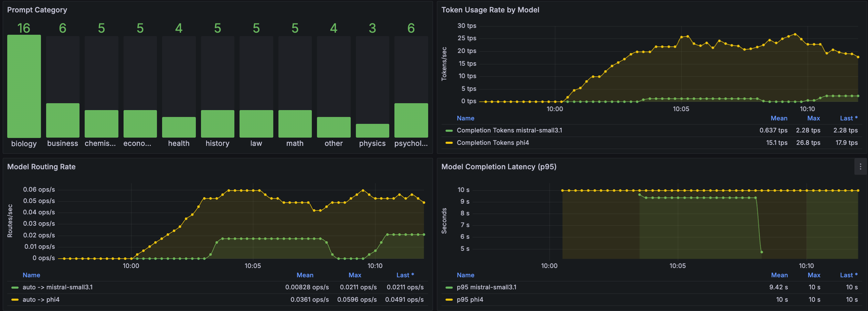Open the Model Routing Rate panel menu
868x311 pixels.
pos(41,167)
